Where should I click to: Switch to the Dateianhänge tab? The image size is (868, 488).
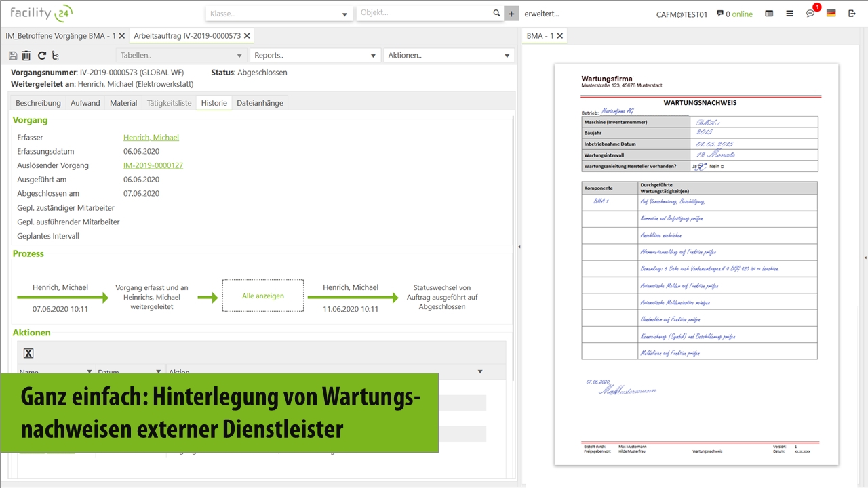[x=260, y=103]
